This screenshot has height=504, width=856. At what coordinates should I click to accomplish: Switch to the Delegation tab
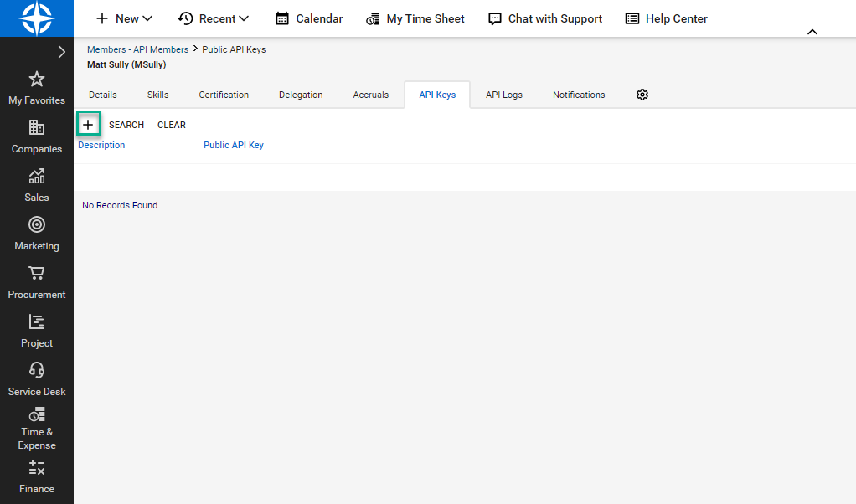tap(301, 95)
